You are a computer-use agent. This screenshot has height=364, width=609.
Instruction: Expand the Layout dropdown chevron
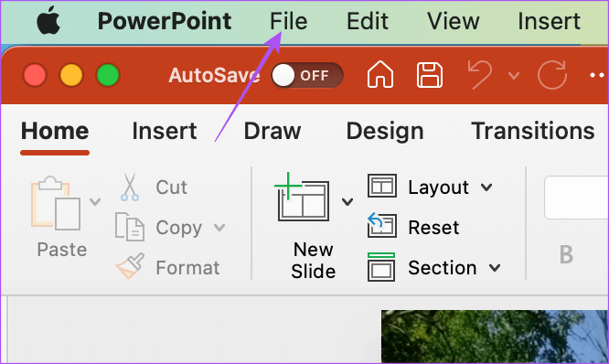[486, 187]
